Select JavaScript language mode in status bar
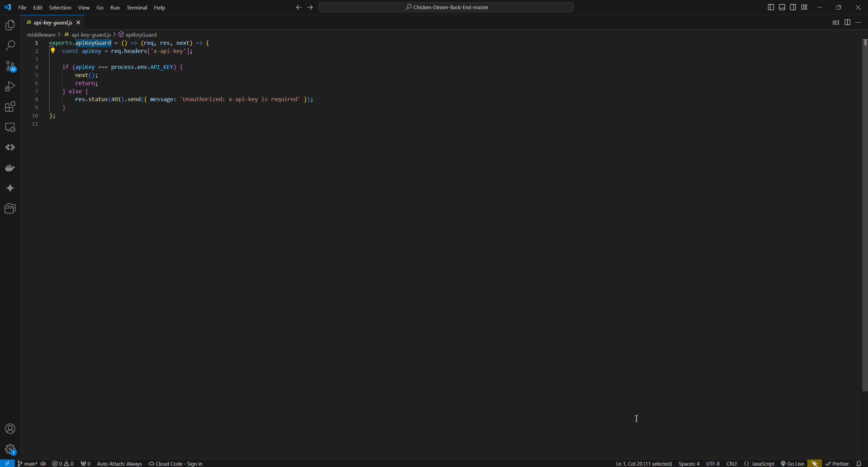868x467 pixels. (x=759, y=464)
